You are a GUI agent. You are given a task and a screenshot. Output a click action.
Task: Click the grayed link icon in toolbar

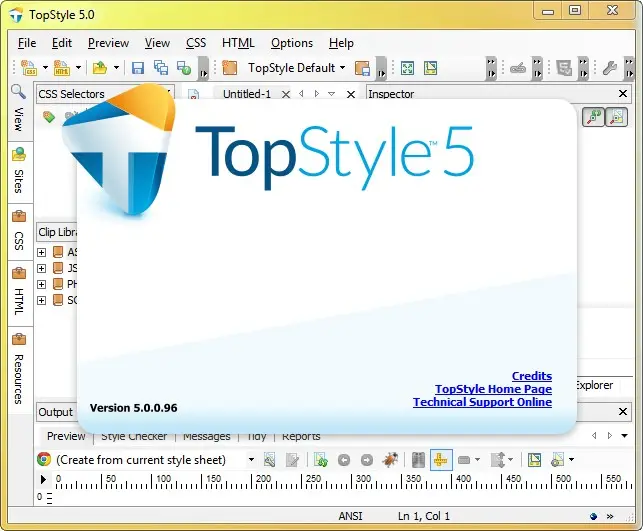click(x=518, y=68)
